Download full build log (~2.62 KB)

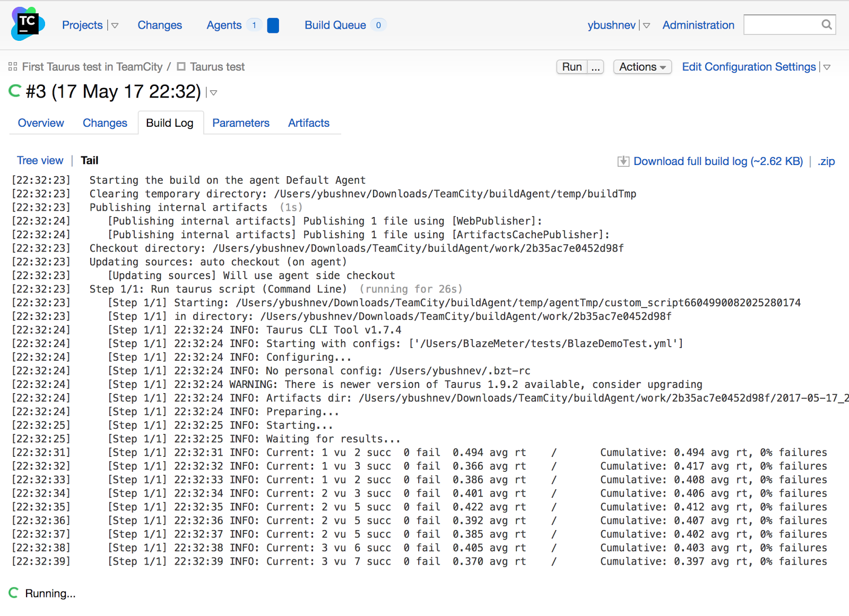(x=718, y=161)
